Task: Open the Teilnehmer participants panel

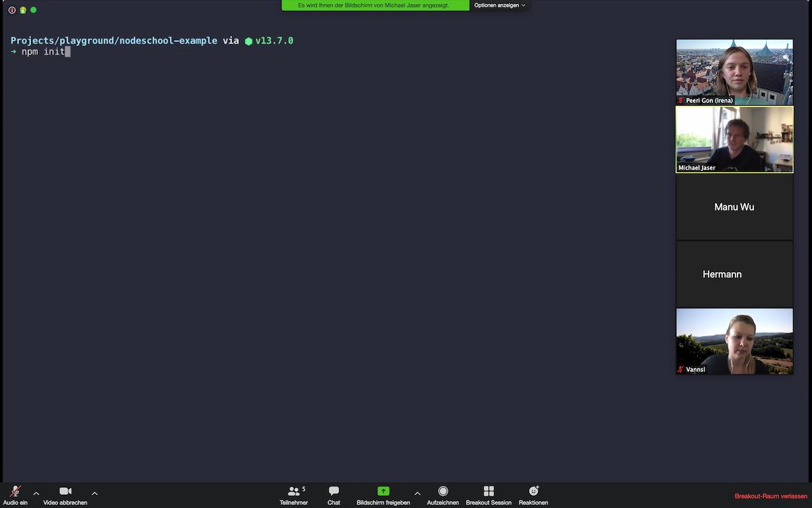Action: (x=294, y=495)
